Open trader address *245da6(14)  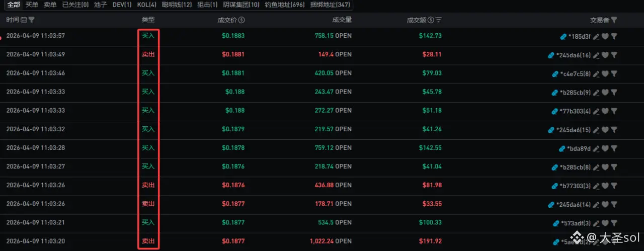coord(574,204)
